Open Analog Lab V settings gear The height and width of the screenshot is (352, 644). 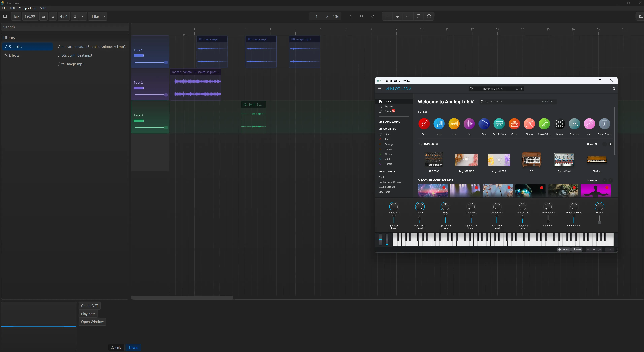614,89
